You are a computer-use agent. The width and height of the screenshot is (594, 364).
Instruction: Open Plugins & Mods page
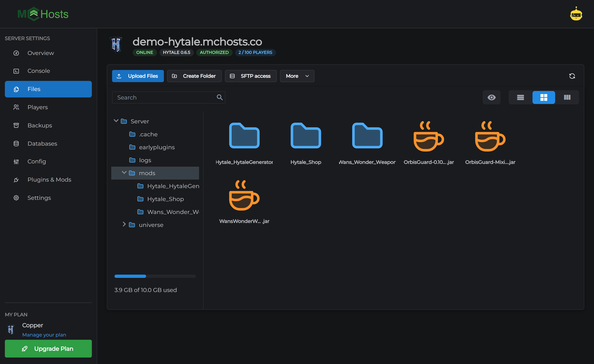[x=48, y=180]
